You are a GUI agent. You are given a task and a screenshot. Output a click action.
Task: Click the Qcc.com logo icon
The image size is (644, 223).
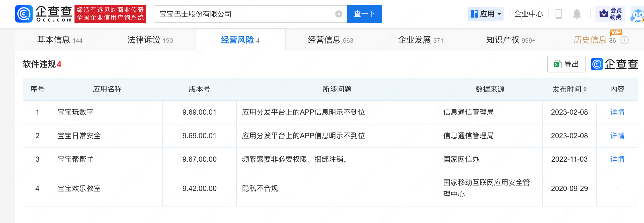tap(24, 14)
